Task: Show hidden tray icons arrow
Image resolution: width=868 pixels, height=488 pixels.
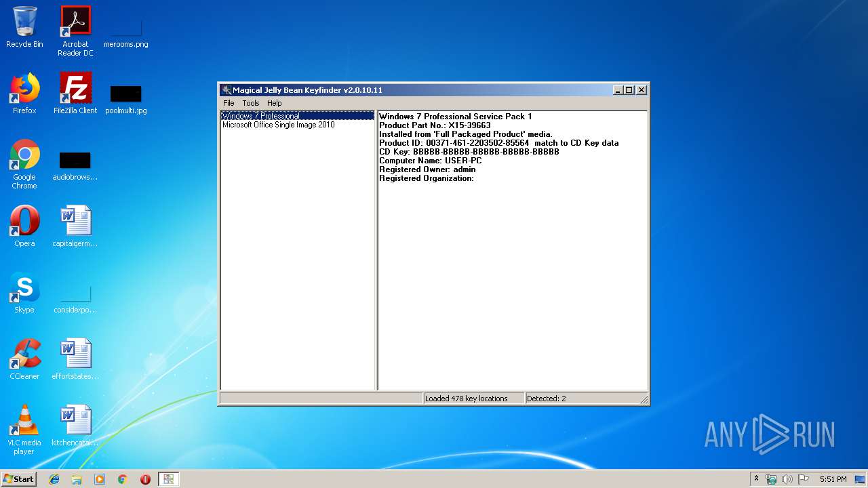Action: click(756, 479)
